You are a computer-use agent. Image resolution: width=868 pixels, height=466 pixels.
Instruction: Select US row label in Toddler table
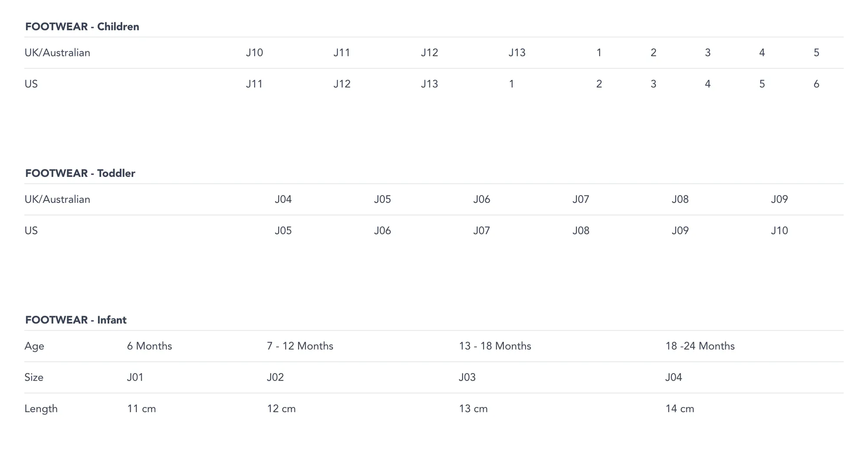[x=31, y=231]
